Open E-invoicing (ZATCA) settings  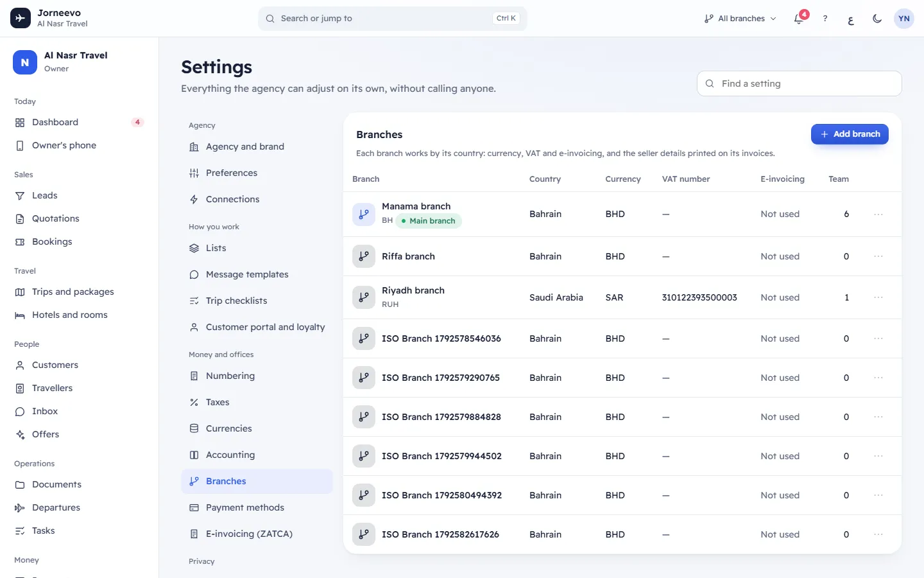[x=257, y=534]
